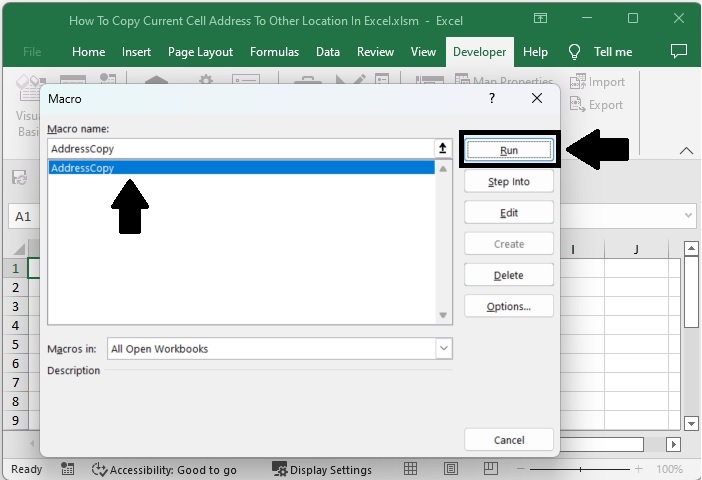Switch to the Insert tab
Screen dimensions: 702x480
(x=136, y=52)
